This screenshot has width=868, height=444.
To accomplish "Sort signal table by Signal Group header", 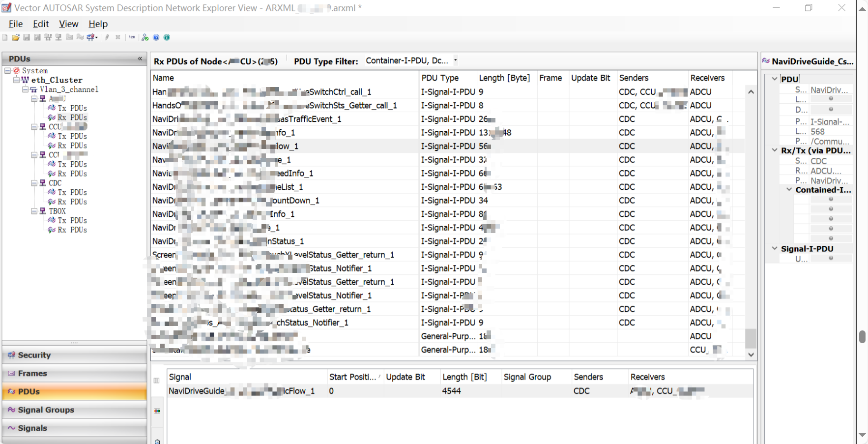I will click(x=536, y=377).
